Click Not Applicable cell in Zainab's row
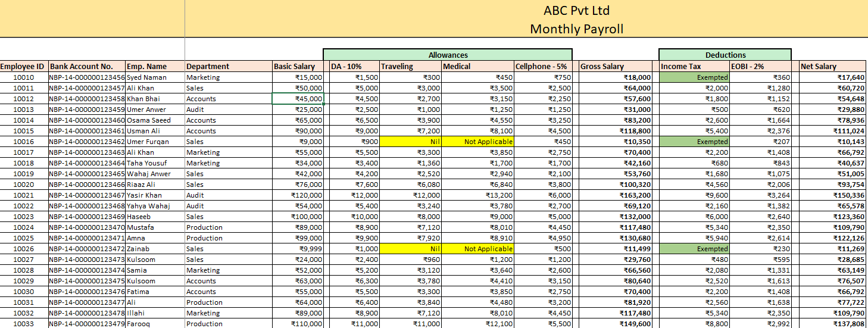 point(477,249)
